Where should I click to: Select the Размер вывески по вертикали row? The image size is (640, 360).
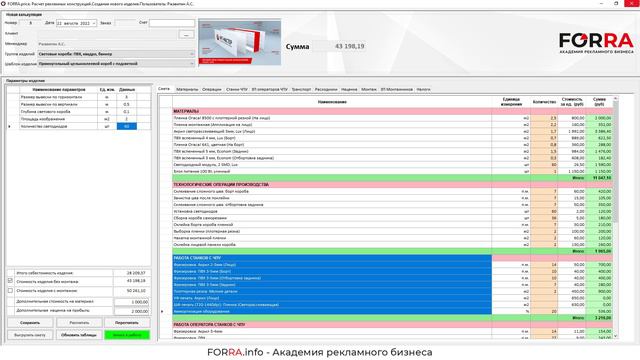(x=78, y=104)
